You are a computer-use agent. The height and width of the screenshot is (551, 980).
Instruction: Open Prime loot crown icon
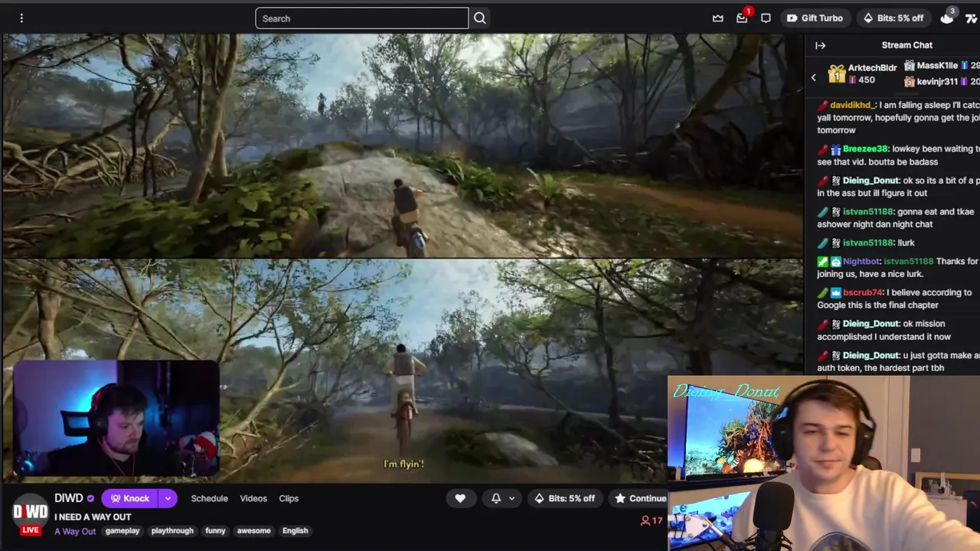(718, 18)
